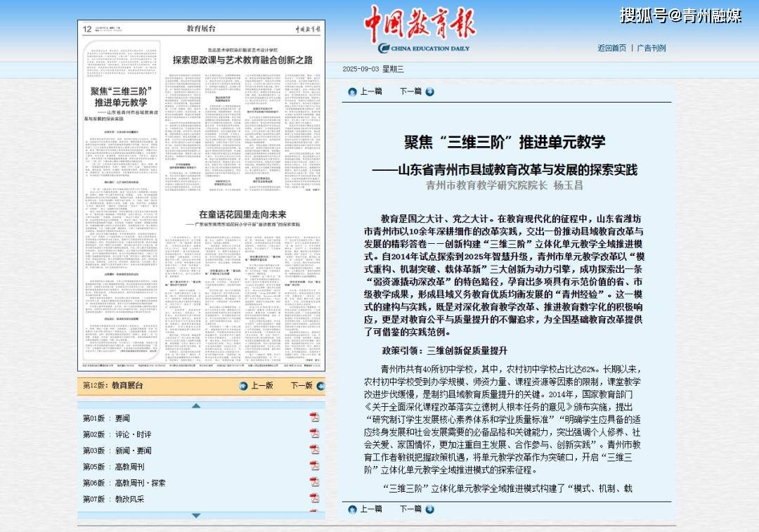Click the subtitle 山东省青州市县域教育改革与发展的探索实践
Image resolution: width=759 pixels, height=532 pixels.
(505, 169)
